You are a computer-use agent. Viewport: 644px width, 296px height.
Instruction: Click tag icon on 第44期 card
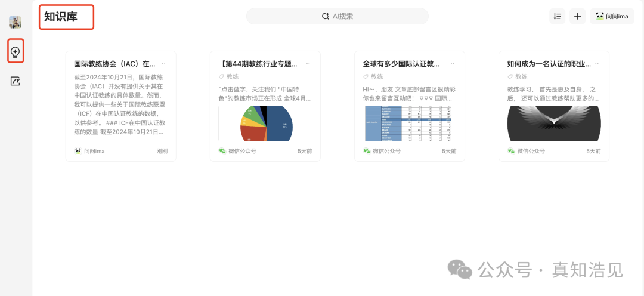(221, 76)
